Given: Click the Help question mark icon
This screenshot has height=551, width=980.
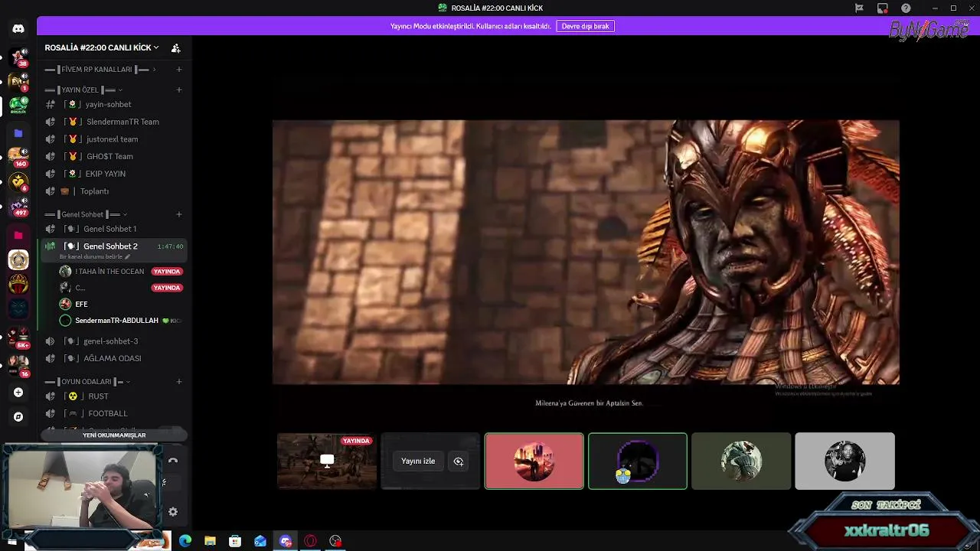Looking at the screenshot, I should (906, 8).
